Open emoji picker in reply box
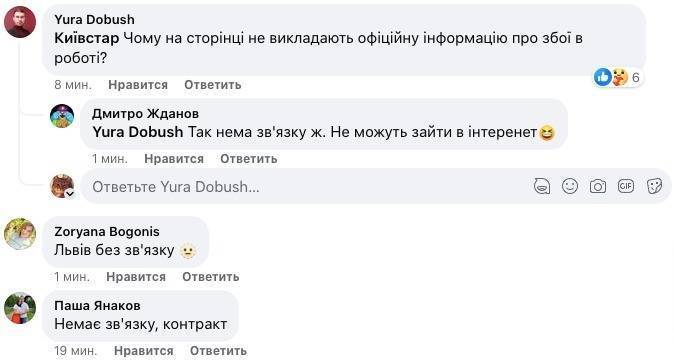Screen dimensions: 674x362 [x=570, y=186]
